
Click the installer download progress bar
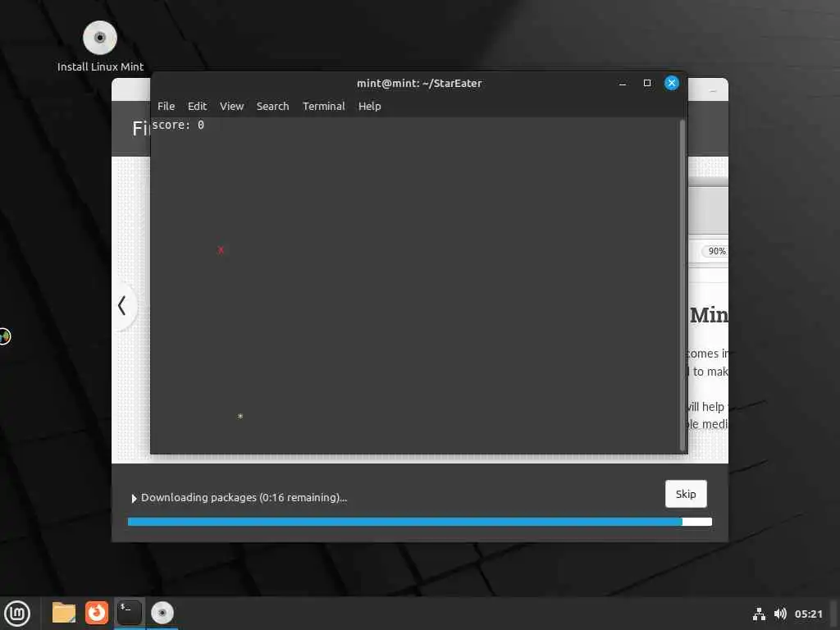(420, 522)
